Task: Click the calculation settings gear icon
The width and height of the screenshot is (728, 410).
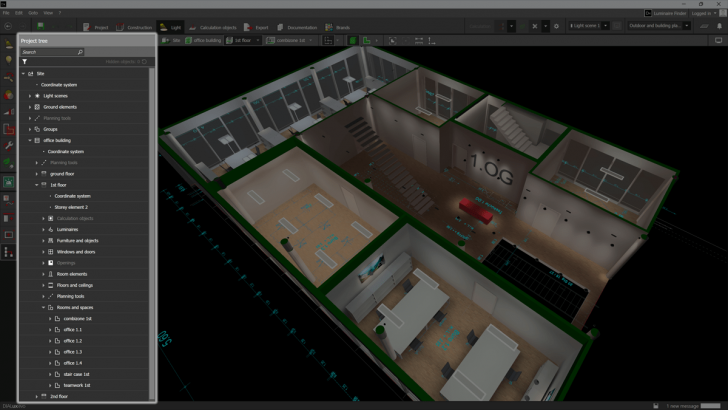Action: [556, 26]
